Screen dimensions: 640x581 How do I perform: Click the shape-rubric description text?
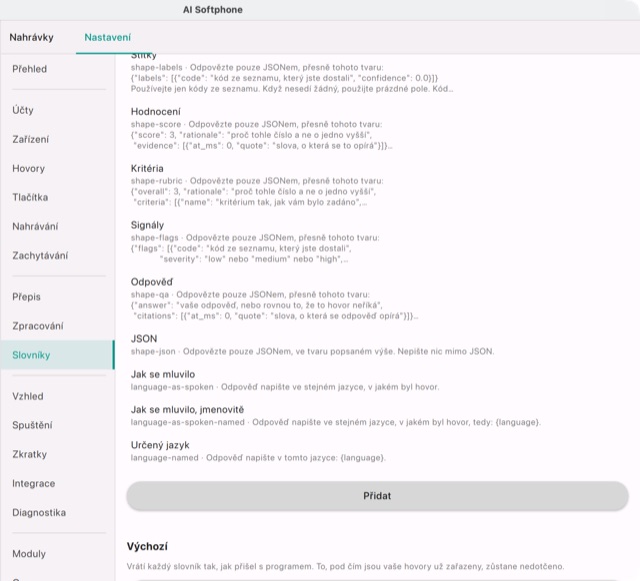(x=257, y=191)
